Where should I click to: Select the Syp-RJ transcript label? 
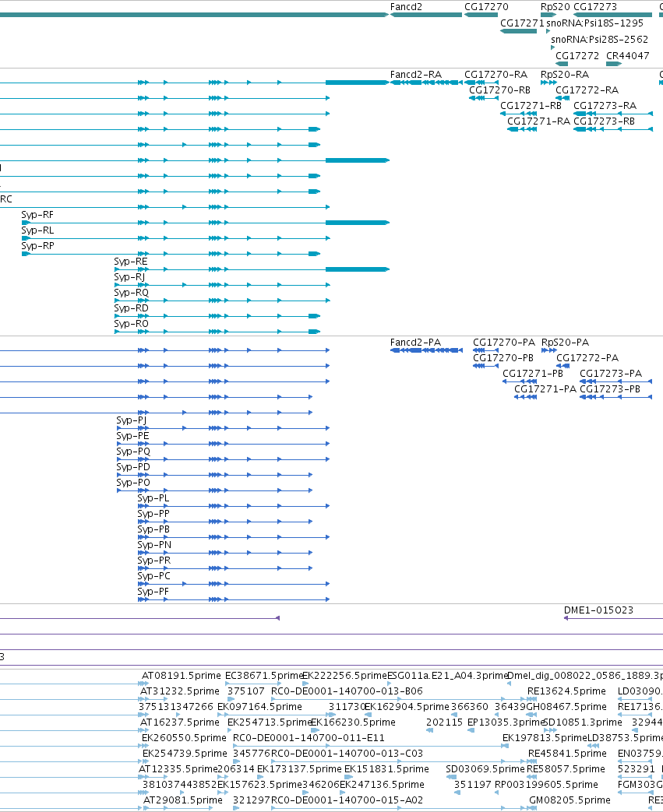pos(129,277)
